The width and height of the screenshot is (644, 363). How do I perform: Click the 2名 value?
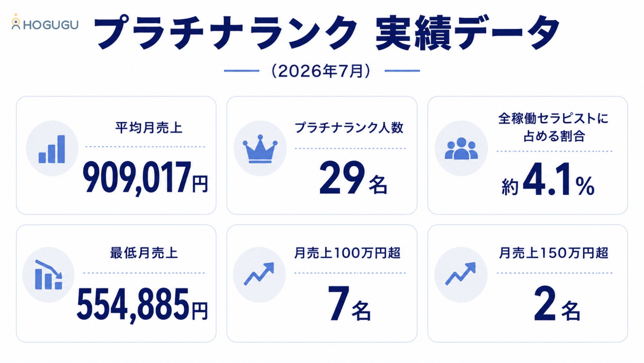pyautogui.click(x=557, y=304)
